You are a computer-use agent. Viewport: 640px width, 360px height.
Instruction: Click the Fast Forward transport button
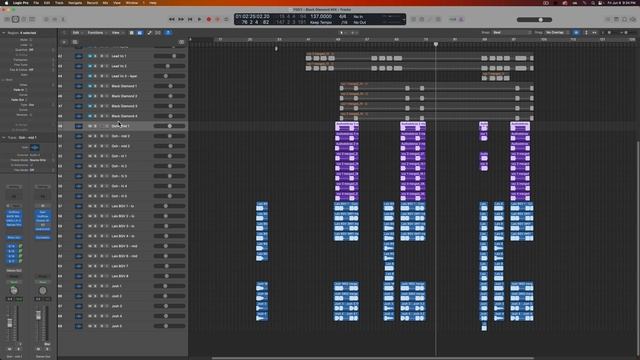click(181, 19)
